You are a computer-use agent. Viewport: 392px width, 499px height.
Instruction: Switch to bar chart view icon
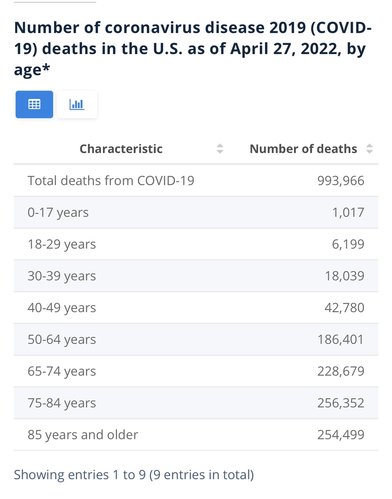coord(77,104)
